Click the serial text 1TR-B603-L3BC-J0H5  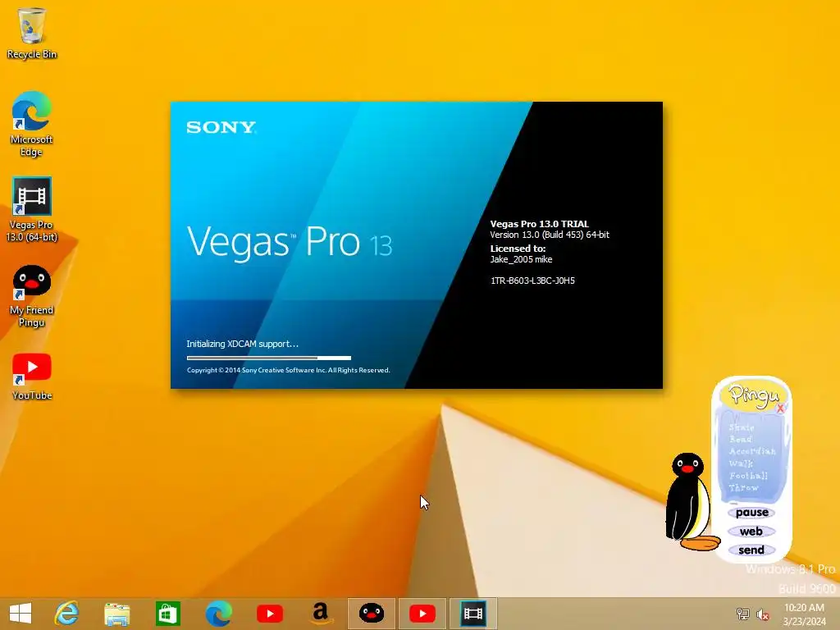click(532, 281)
